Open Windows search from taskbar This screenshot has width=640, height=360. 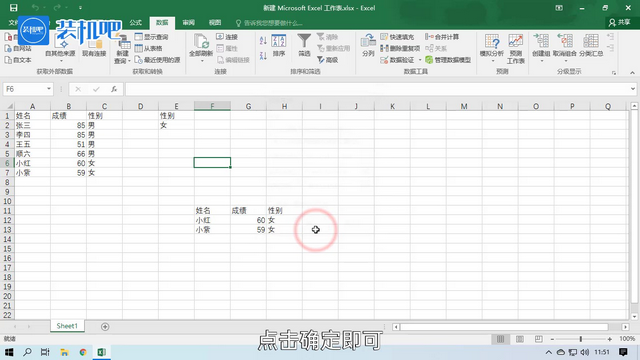coord(27,352)
